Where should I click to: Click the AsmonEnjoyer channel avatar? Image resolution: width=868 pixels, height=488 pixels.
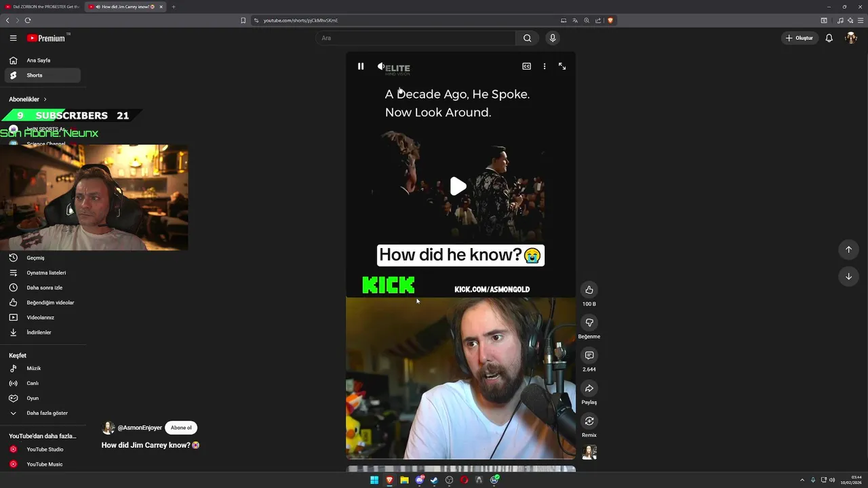tap(108, 428)
